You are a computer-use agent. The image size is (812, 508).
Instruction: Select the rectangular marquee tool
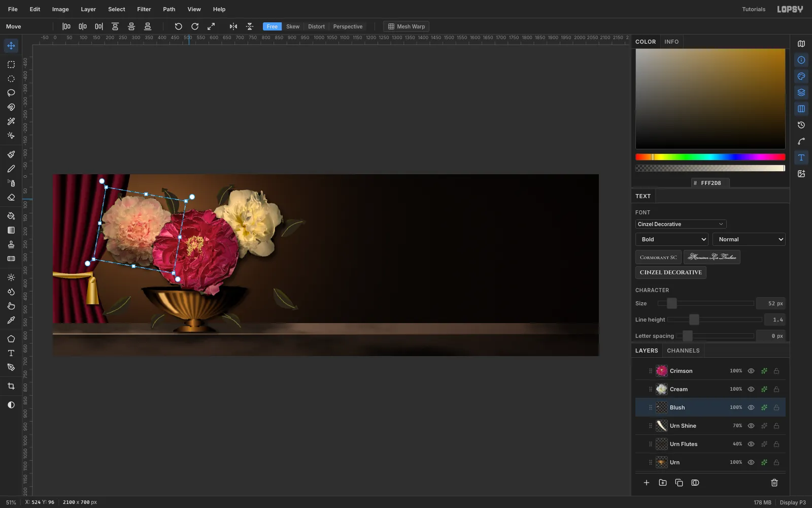[x=11, y=65]
